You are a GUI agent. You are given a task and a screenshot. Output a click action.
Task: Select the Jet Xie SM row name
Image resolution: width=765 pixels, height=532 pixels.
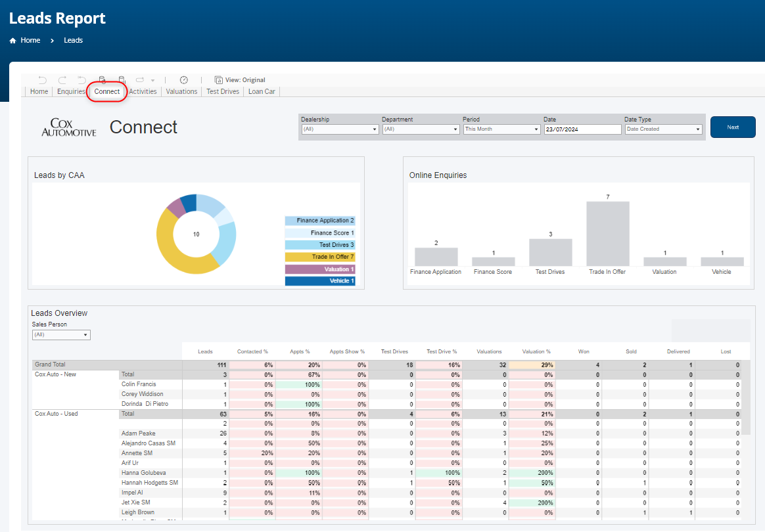135,502
